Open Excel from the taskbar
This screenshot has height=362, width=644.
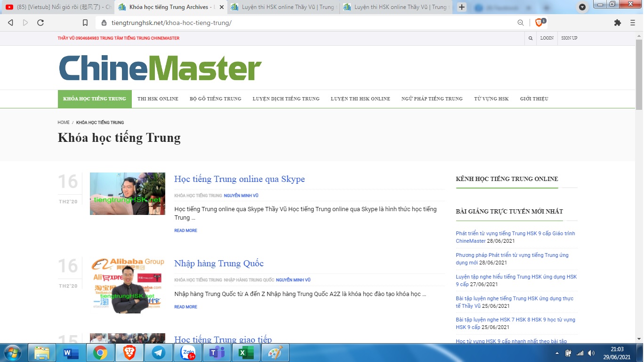pyautogui.click(x=246, y=352)
